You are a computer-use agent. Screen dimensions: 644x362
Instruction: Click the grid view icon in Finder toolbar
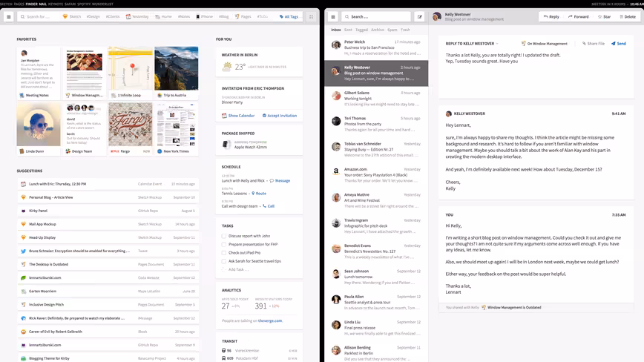tap(312, 17)
